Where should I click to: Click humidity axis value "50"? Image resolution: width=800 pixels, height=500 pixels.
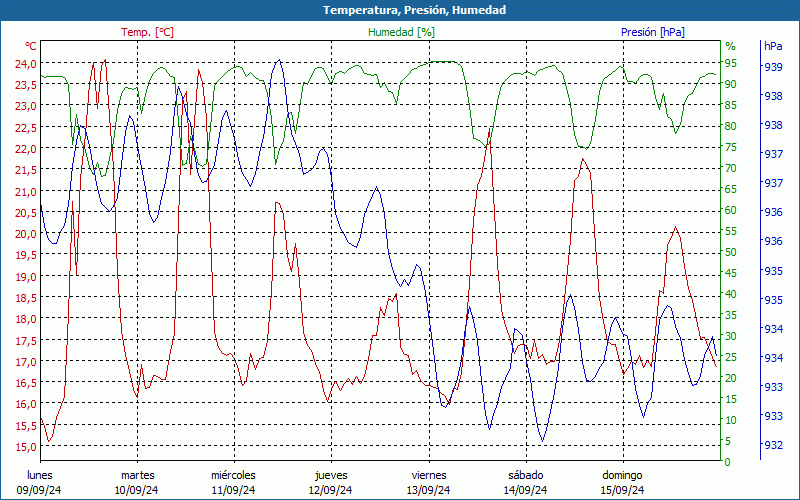pyautogui.click(x=731, y=252)
